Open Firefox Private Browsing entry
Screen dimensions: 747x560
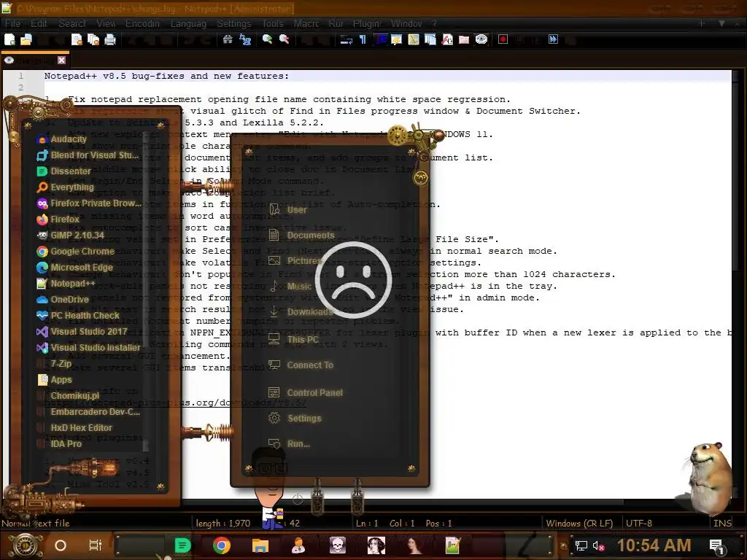pyautogui.click(x=89, y=203)
